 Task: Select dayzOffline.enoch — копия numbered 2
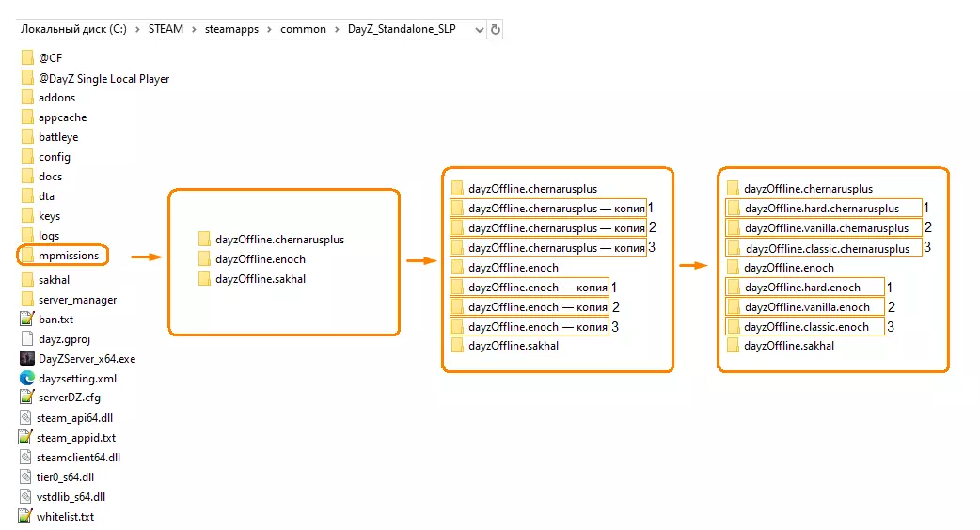click(x=530, y=307)
